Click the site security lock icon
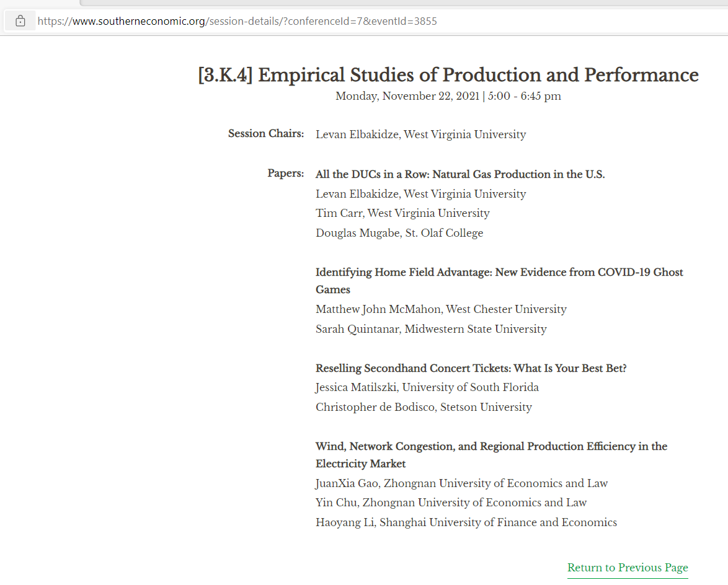The height and width of the screenshot is (585, 728). tap(20, 21)
